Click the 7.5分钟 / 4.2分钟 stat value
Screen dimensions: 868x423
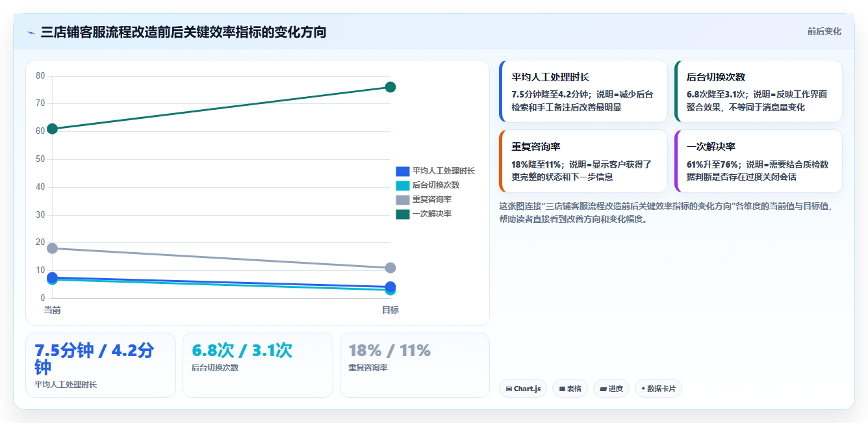[94, 359]
